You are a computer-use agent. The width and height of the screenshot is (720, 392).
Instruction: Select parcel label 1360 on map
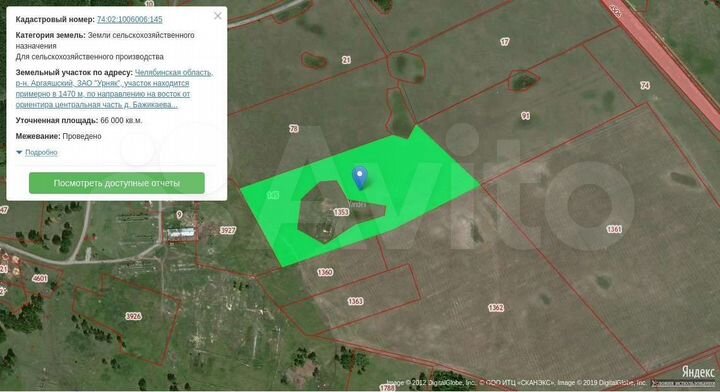click(325, 272)
